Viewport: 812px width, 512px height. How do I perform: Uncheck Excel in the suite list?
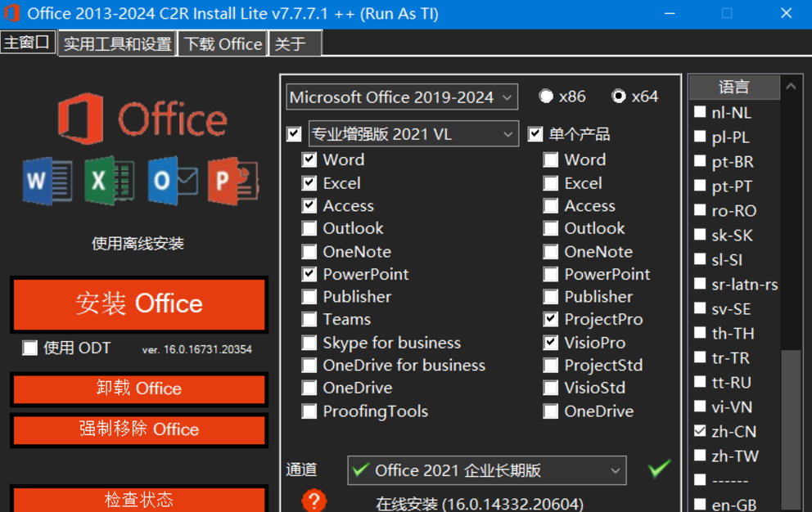point(309,182)
